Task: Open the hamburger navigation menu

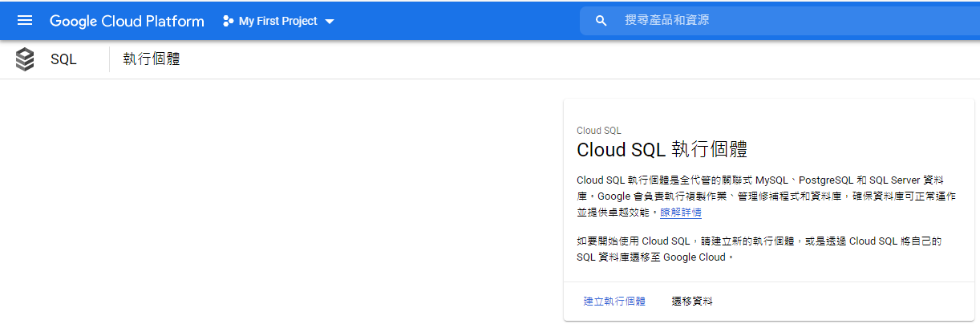Action: coord(25,21)
